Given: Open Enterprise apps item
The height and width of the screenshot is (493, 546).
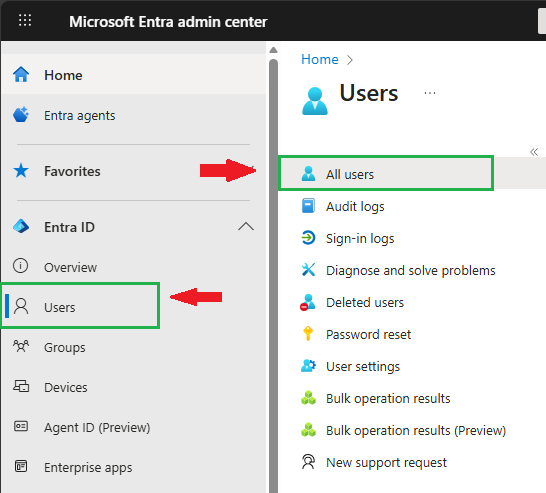Looking at the screenshot, I should tap(133, 467).
